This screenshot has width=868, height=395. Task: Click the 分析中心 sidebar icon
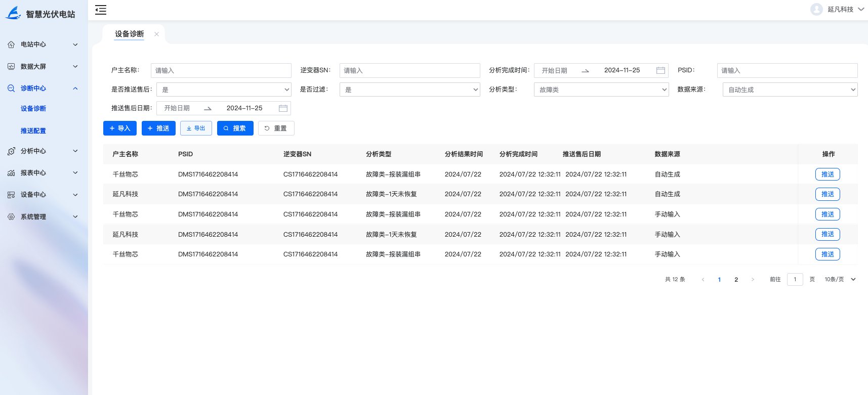(x=11, y=151)
